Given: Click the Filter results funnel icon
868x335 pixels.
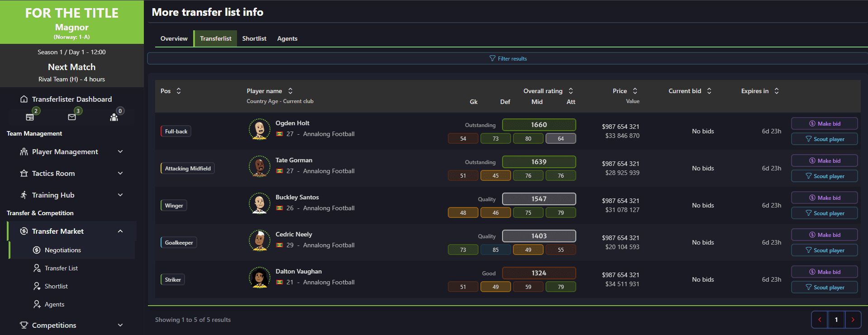Looking at the screenshot, I should [x=493, y=59].
